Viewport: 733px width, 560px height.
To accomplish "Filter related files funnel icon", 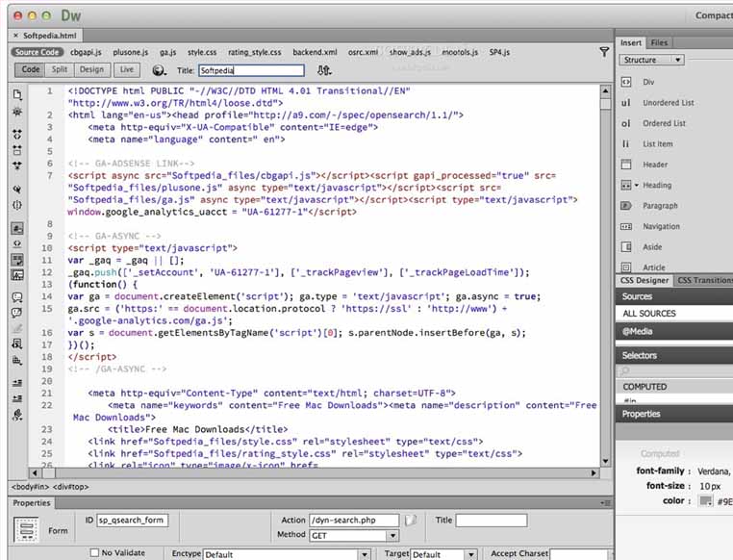I will tap(604, 52).
